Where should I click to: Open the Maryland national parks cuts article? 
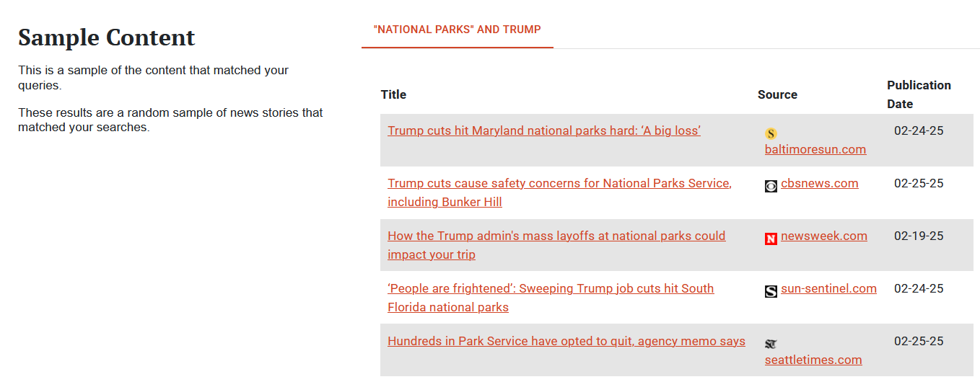coord(544,130)
